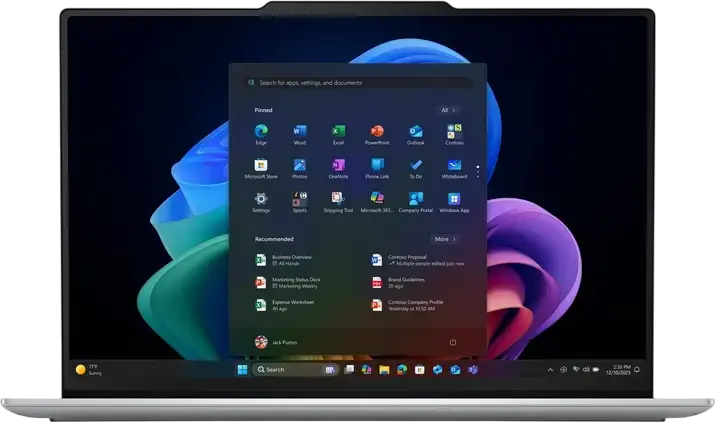Open Contoso Proposal recommended document
The image size is (716, 422).
point(417,260)
